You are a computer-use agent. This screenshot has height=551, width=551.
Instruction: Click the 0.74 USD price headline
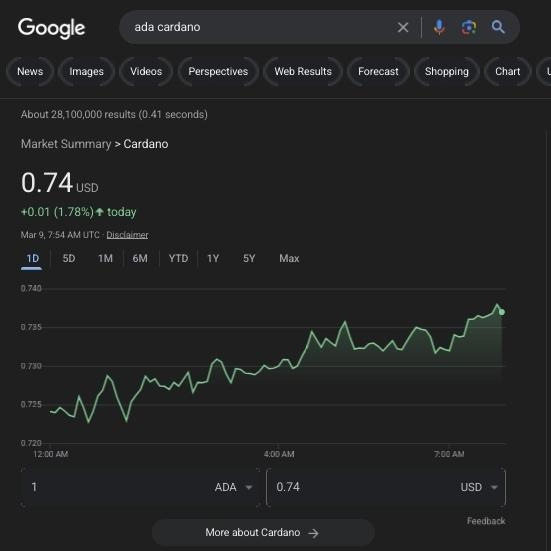59,183
